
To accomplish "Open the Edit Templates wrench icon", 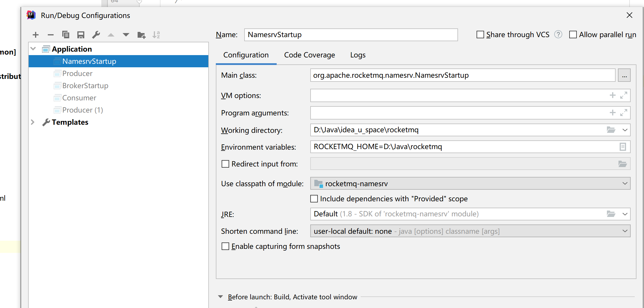I will click(x=96, y=35).
